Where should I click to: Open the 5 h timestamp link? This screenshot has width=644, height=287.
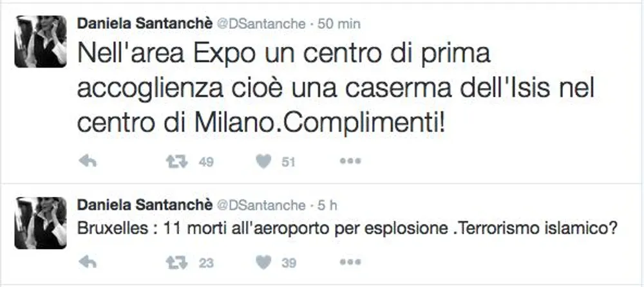point(327,206)
